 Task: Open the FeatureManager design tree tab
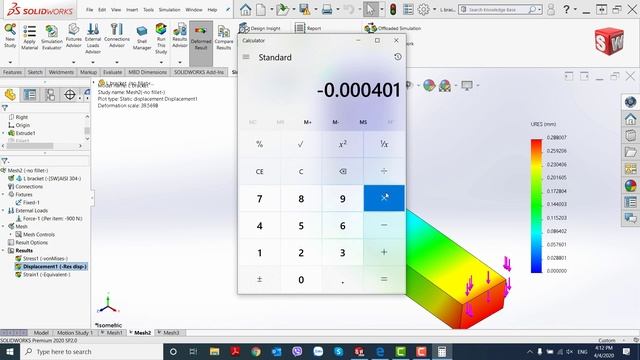10,95
